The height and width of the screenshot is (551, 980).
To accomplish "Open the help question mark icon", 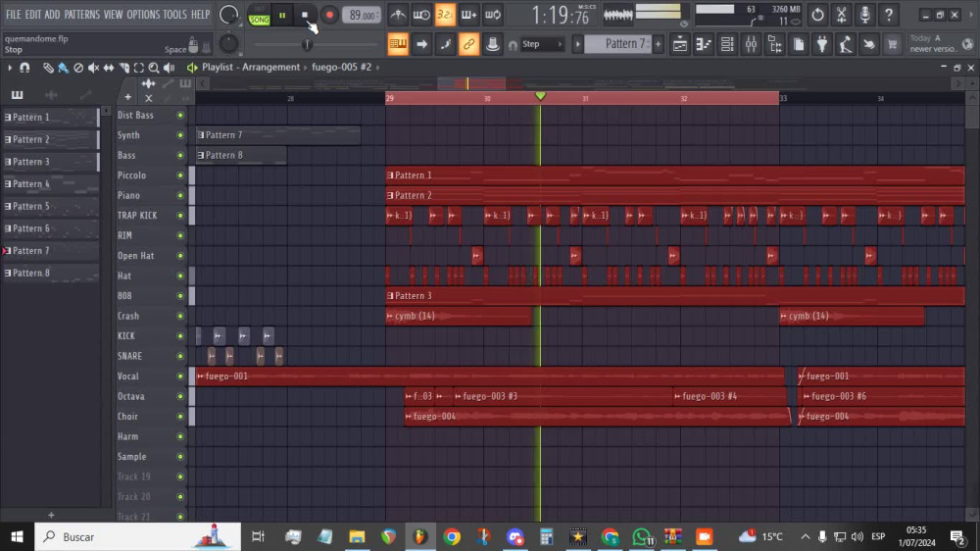I will click(889, 15).
